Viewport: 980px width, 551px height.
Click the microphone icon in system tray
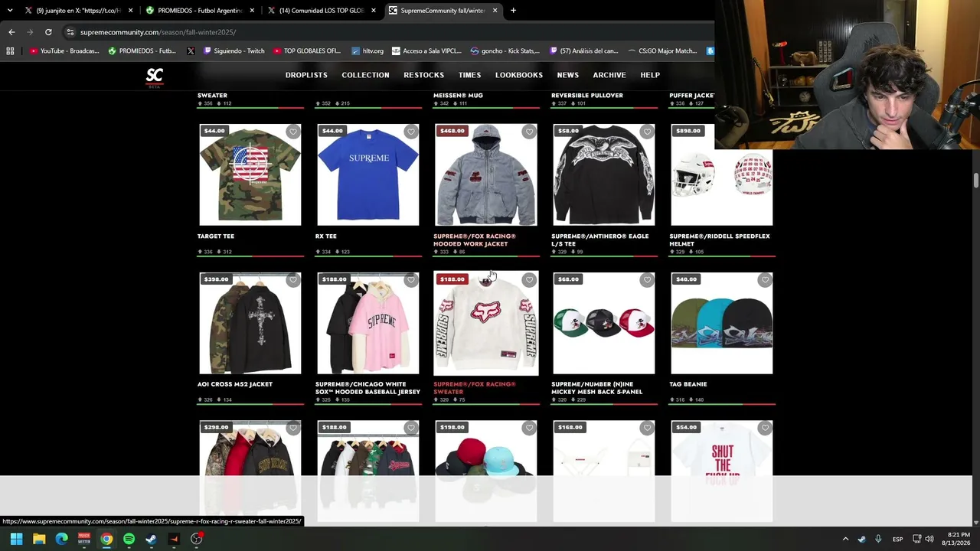click(x=878, y=539)
